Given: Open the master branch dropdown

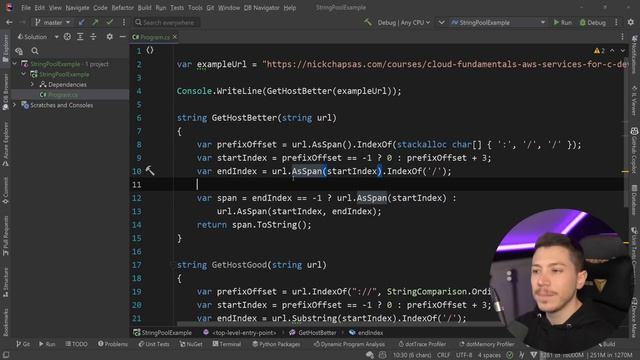Looking at the screenshot, I should 52,22.
